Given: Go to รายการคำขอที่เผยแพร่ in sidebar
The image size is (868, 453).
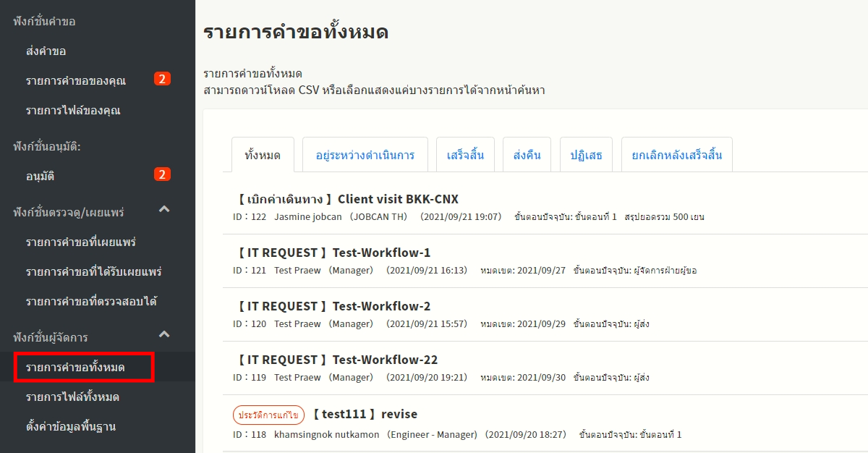Looking at the screenshot, I should pyautogui.click(x=81, y=241).
